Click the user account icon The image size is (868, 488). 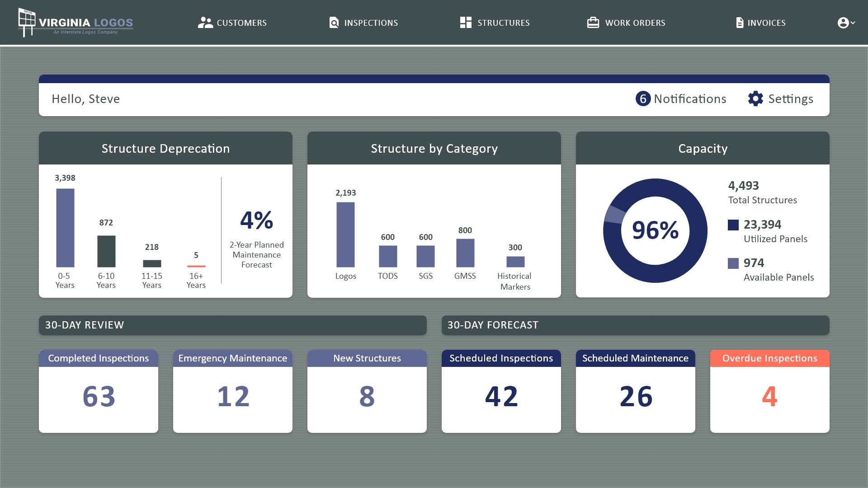pyautogui.click(x=844, y=22)
